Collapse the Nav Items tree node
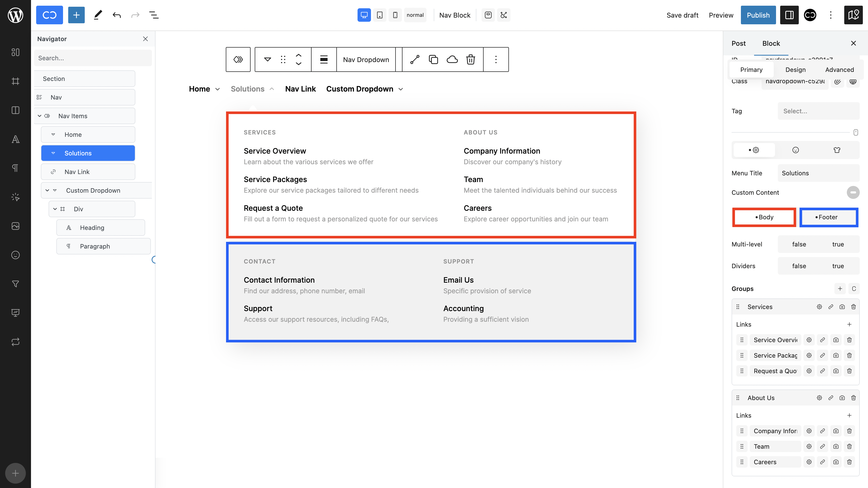868x488 pixels. pyautogui.click(x=40, y=116)
